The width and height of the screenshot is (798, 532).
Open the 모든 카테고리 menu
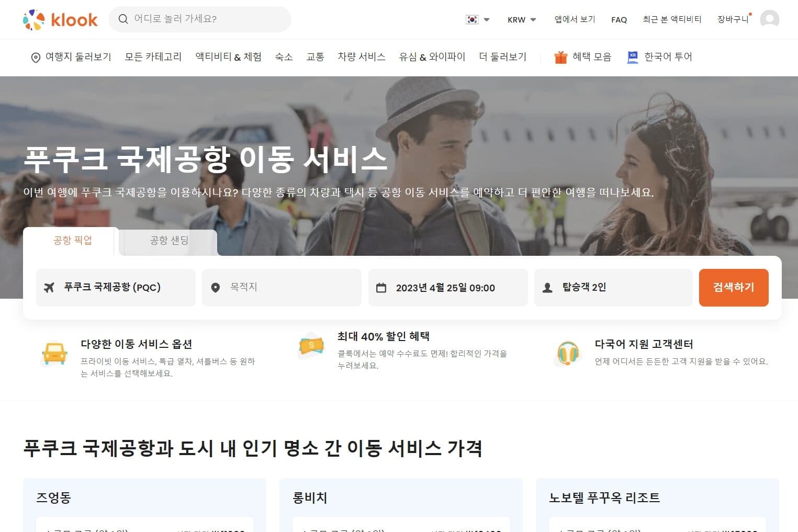tap(153, 57)
